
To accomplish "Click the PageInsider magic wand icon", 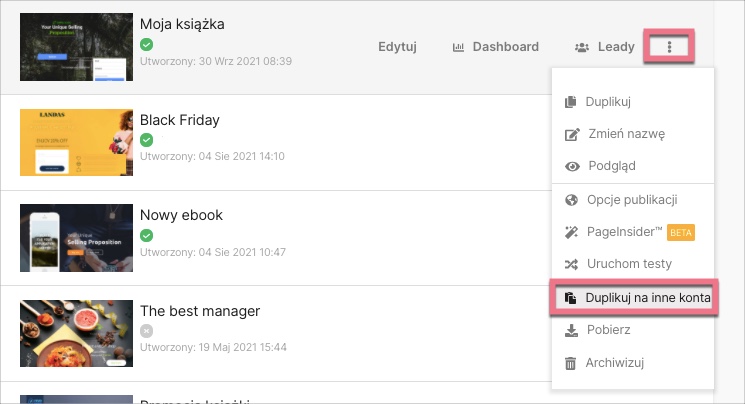I will (571, 232).
